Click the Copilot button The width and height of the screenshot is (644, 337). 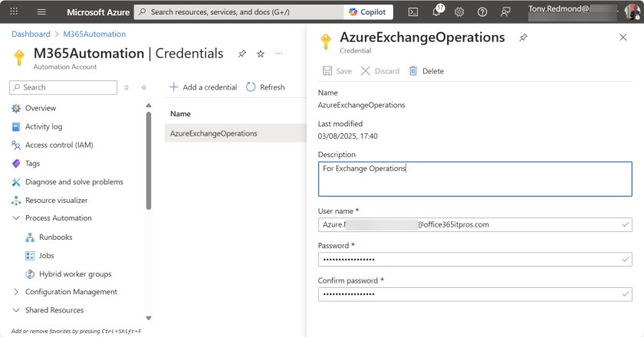pyautogui.click(x=367, y=12)
